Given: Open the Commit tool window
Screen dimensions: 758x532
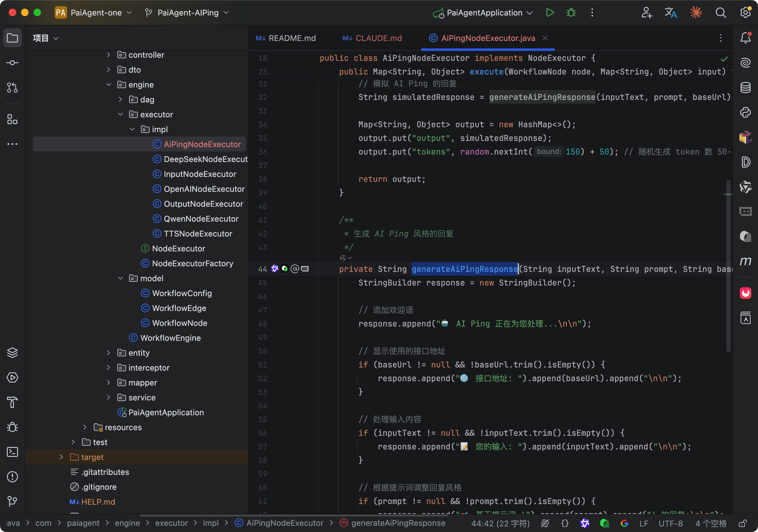Looking at the screenshot, I should point(12,63).
